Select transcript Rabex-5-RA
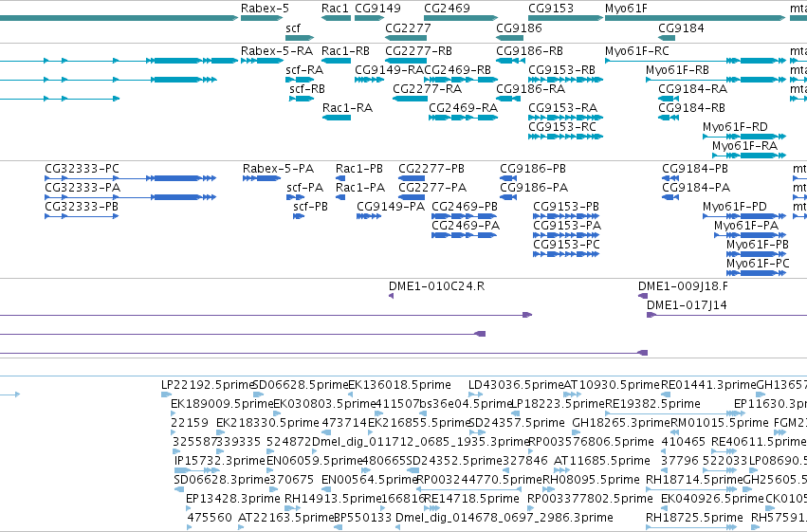The height and width of the screenshot is (532, 807). pos(277,51)
